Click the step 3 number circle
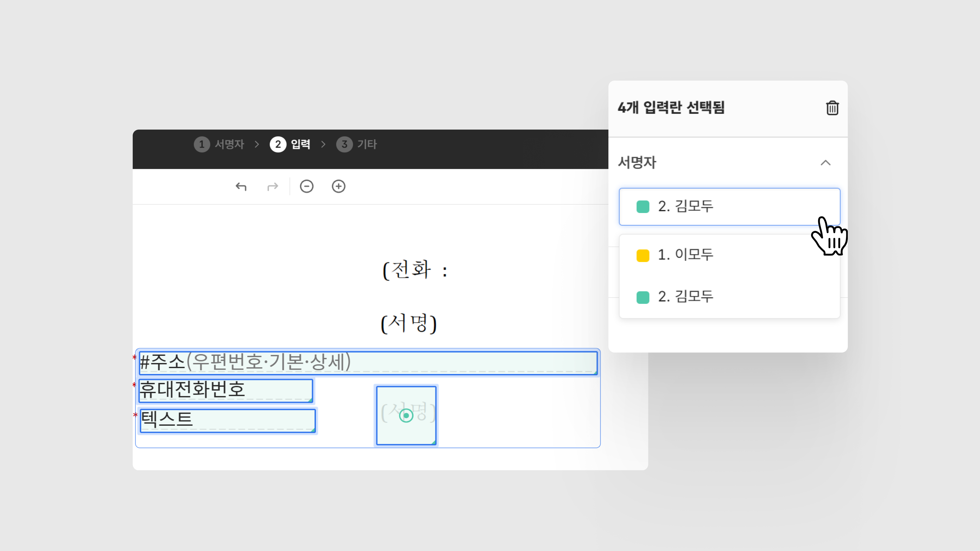The width and height of the screenshot is (980, 551). point(344,144)
